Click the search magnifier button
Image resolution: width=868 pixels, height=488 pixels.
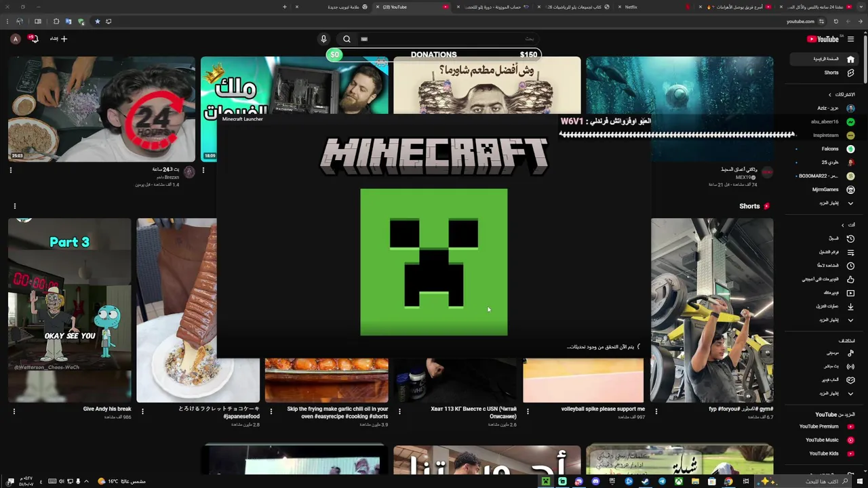[x=347, y=39]
